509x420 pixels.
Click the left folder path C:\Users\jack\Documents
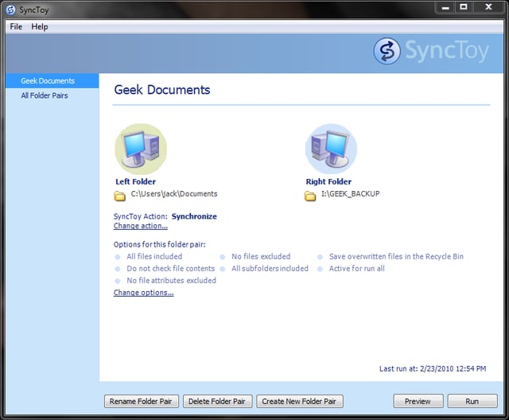point(174,194)
